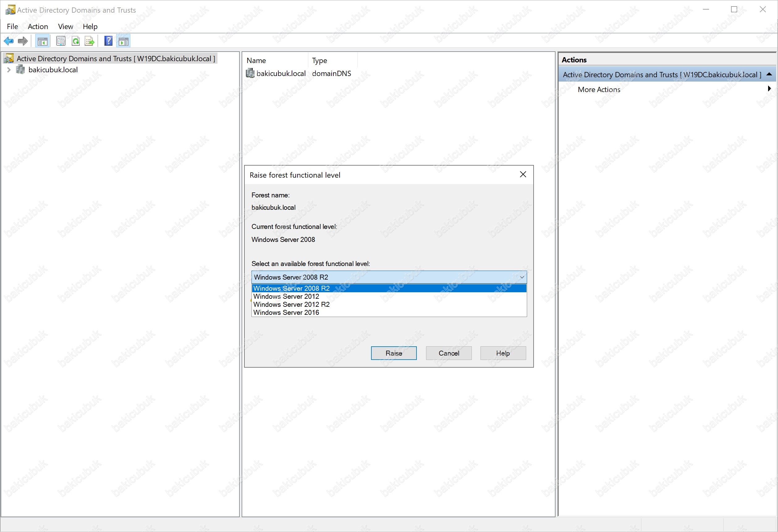Open the File menu

click(12, 27)
